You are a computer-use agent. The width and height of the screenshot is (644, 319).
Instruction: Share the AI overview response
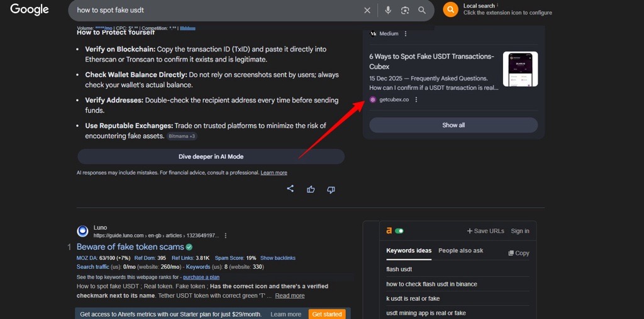tap(290, 189)
